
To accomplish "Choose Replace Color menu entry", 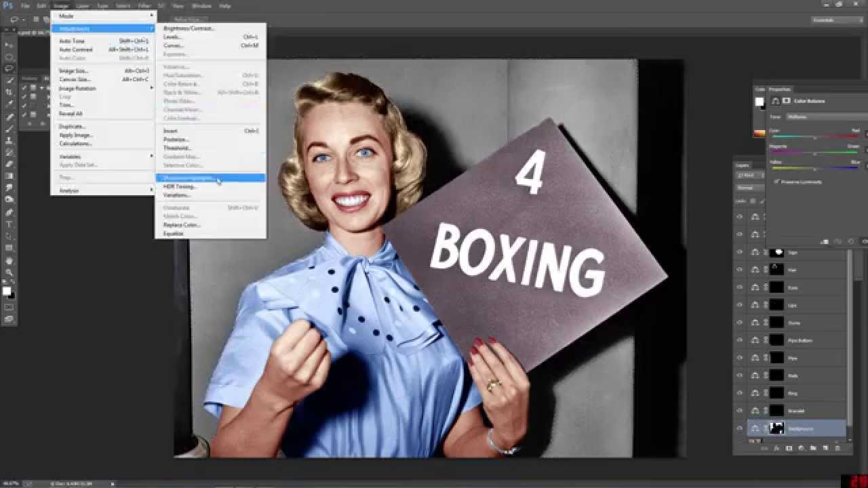I will 210,225.
